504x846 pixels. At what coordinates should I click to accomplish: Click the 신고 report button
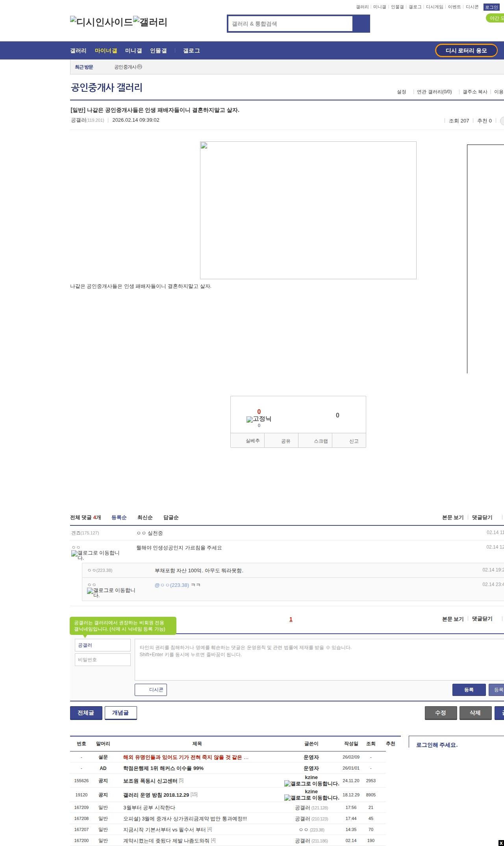(349, 441)
